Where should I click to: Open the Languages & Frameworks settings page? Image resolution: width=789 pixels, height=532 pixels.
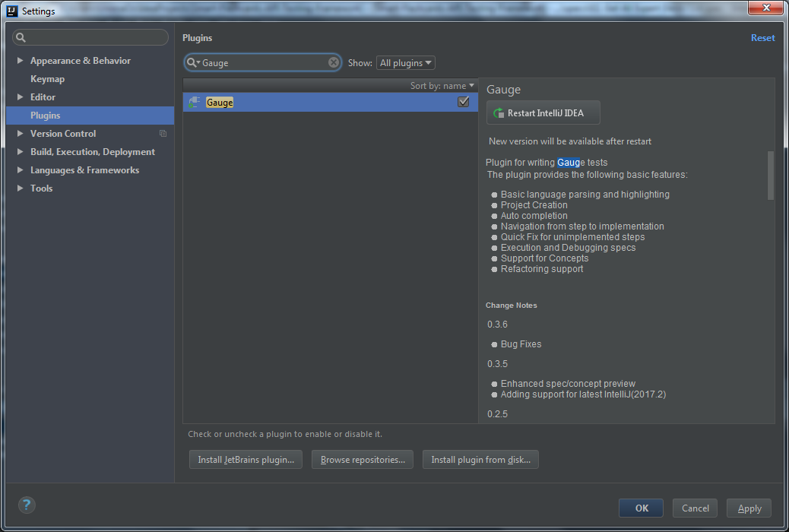pos(84,169)
